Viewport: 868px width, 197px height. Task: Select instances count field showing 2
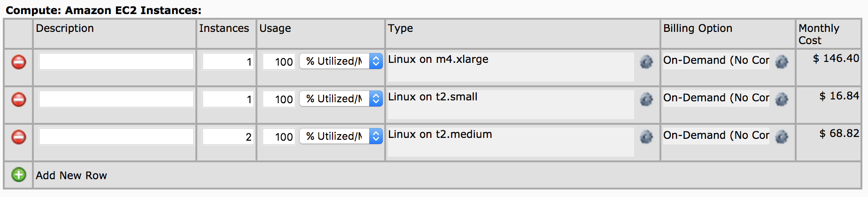[228, 136]
